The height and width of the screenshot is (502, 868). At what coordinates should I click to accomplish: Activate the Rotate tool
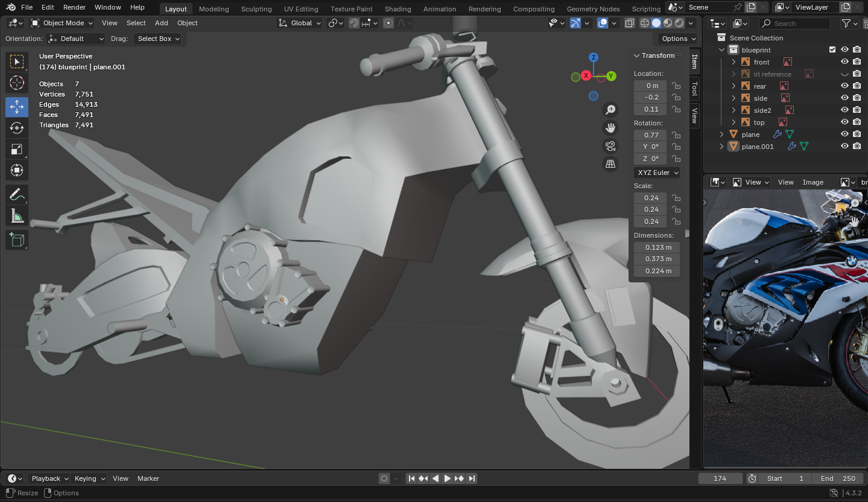[17, 128]
